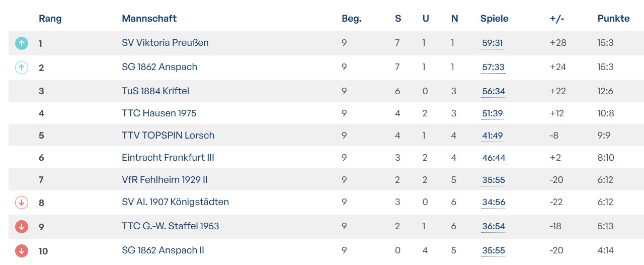Open the 56:34 games result for Kriftel
This screenshot has width=644, height=265.
point(493,92)
